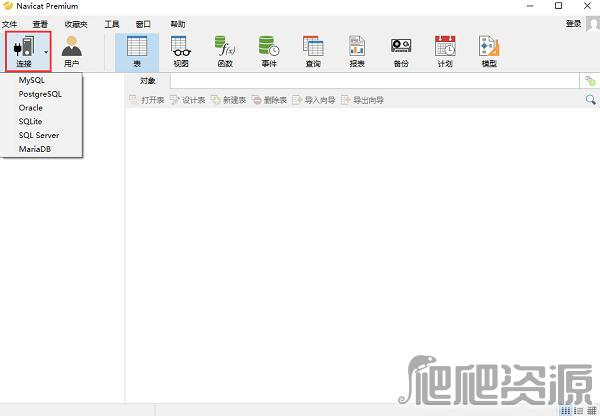Select the 报表 (Report) toolbar icon
Screen dimensions: 600x416
click(357, 50)
